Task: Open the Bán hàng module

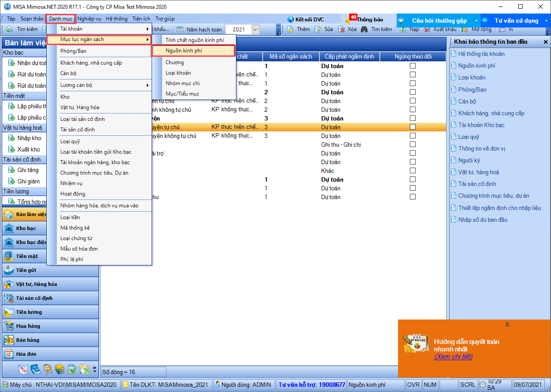Action: click(50, 340)
